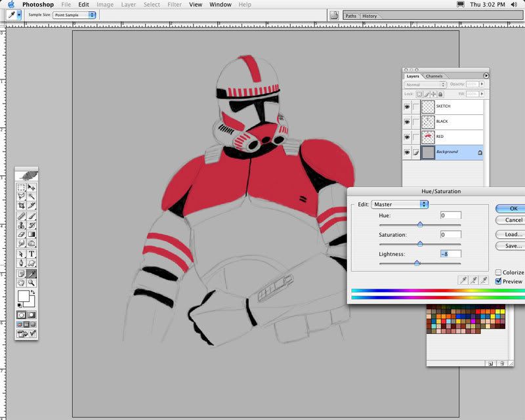Toggle lock all in Layers panel
Screen dimensions: 525x420
(x=440, y=94)
